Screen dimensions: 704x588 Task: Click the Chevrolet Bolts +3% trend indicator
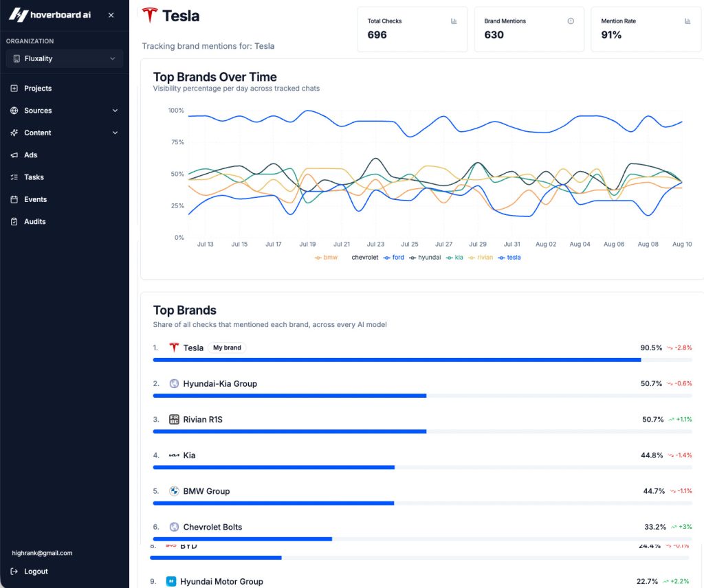click(681, 527)
